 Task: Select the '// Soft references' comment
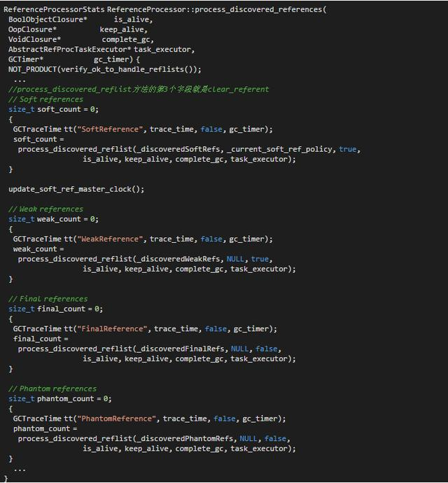46,99
